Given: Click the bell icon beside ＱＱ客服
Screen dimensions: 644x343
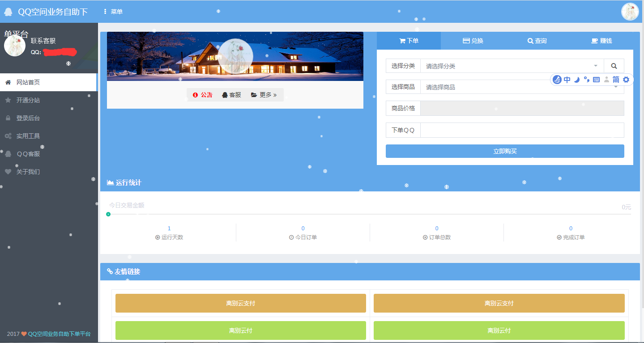Looking at the screenshot, I should click(8, 154).
